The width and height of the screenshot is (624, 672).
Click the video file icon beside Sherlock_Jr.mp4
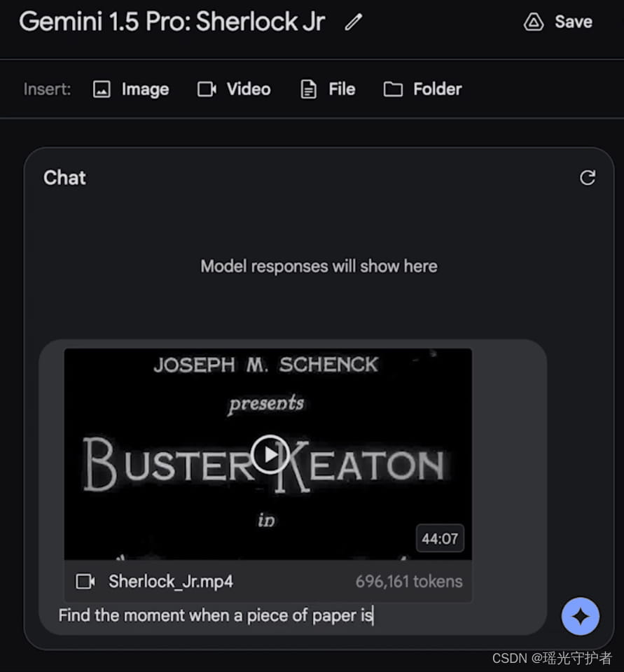click(x=85, y=582)
